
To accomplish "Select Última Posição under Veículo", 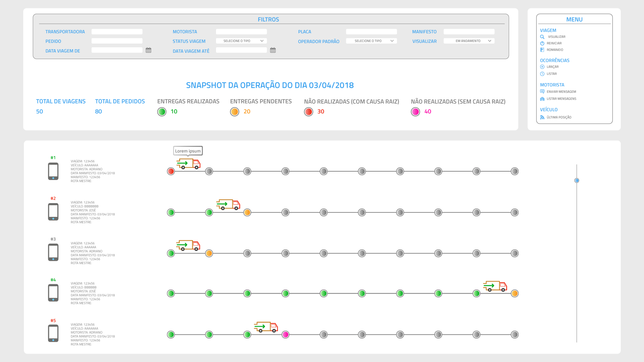I will pyautogui.click(x=559, y=117).
